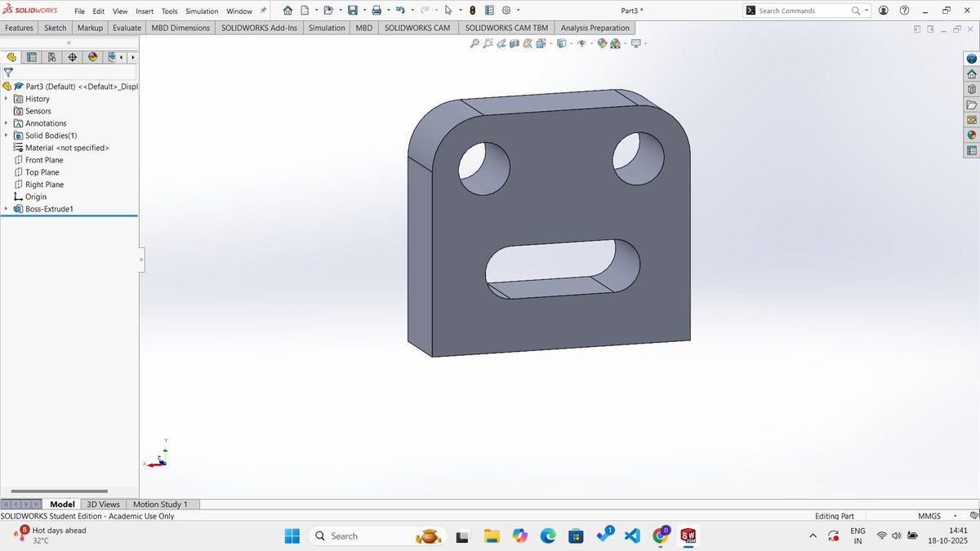Viewport: 980px width, 551px height.
Task: Pin the menu bar with the pushpin icon
Action: (264, 11)
